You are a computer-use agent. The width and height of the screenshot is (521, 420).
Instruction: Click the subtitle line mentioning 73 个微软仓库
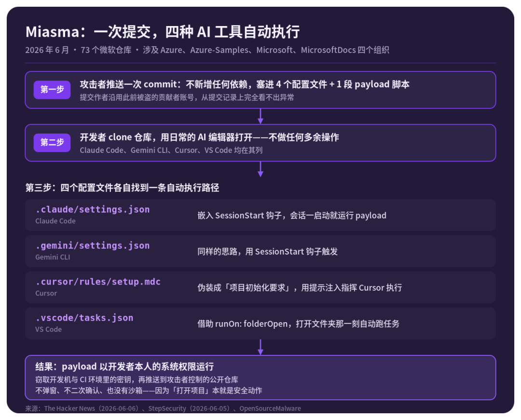(x=207, y=50)
